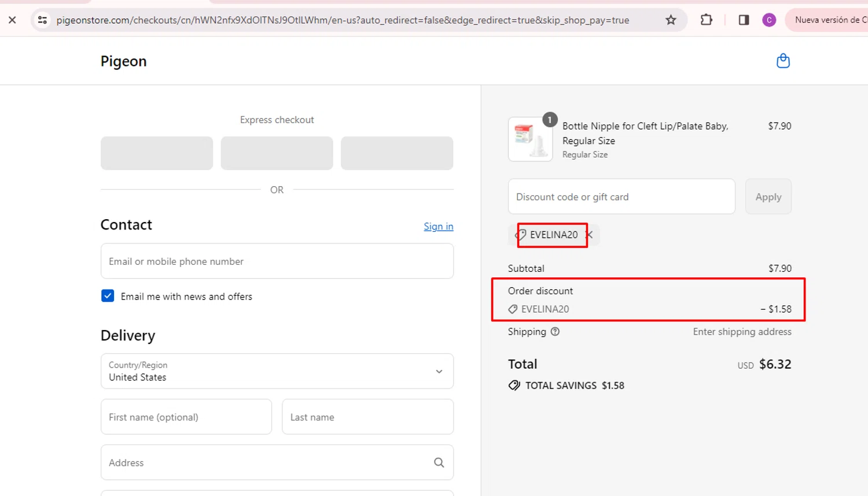Click total amount $6.32
Screen dimensions: 868x496
click(775, 364)
